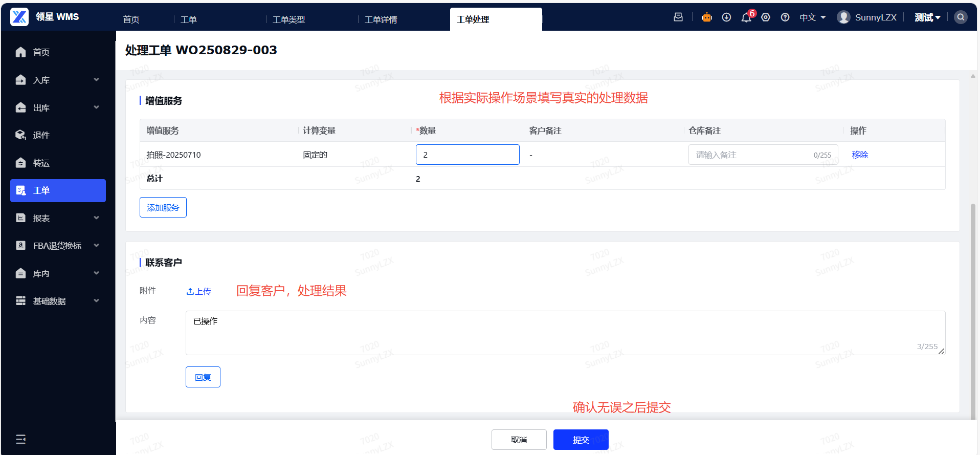Click the 数量 quantity input field
This screenshot has width=980, height=455.
[x=467, y=155]
